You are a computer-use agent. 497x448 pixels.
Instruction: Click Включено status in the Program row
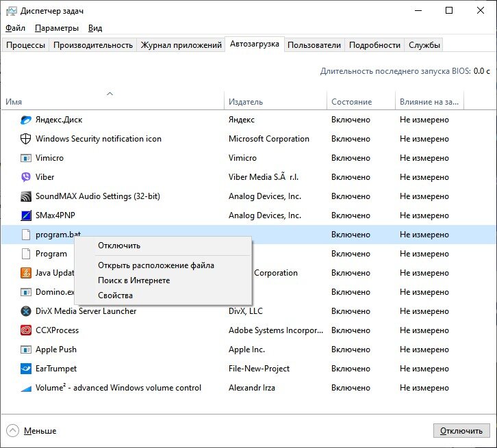351,254
